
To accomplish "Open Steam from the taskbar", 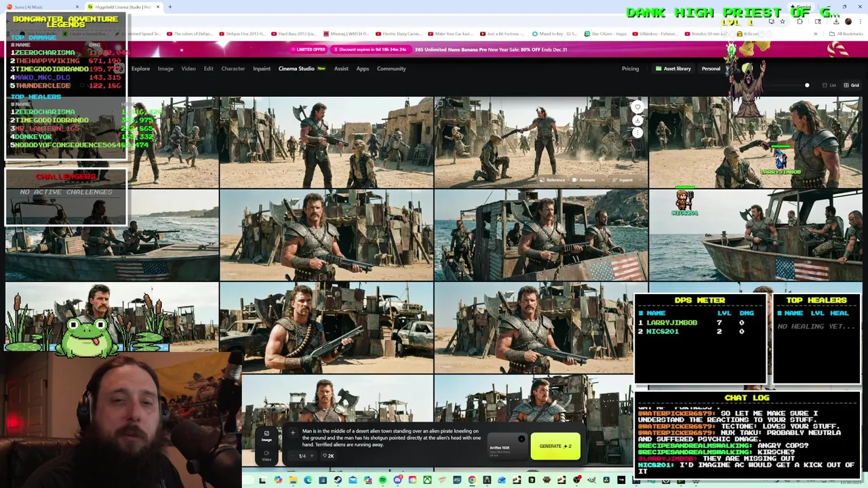I will tap(338, 480).
